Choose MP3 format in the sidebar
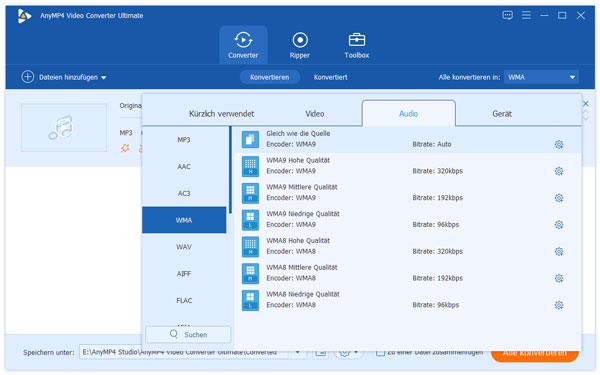This screenshot has width=600, height=375. click(x=184, y=140)
